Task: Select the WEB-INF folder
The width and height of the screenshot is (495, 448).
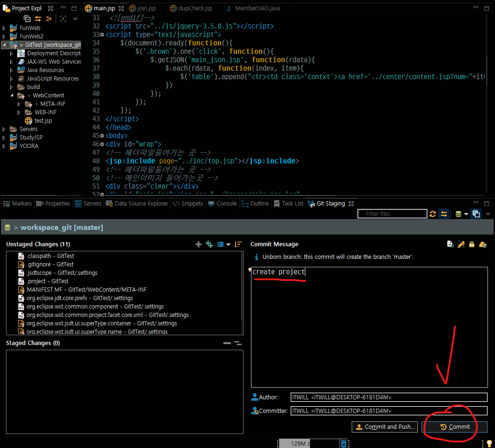Action: [45, 112]
